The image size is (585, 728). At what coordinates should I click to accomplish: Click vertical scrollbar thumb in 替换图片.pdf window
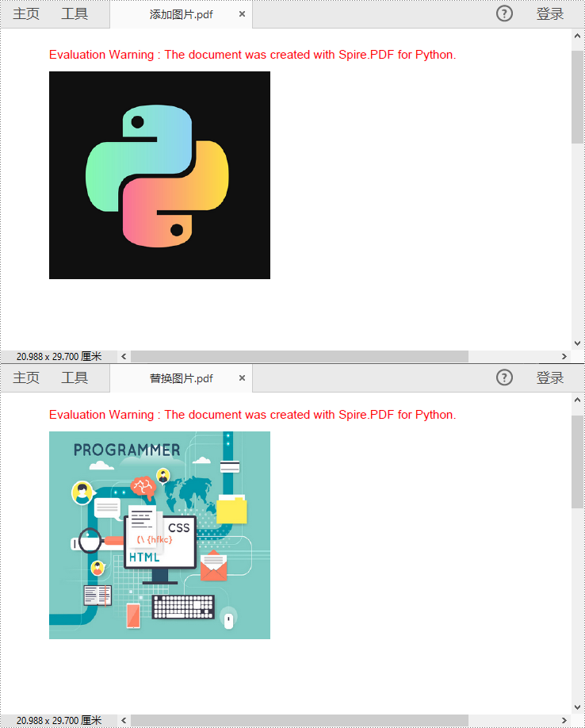tap(577, 462)
